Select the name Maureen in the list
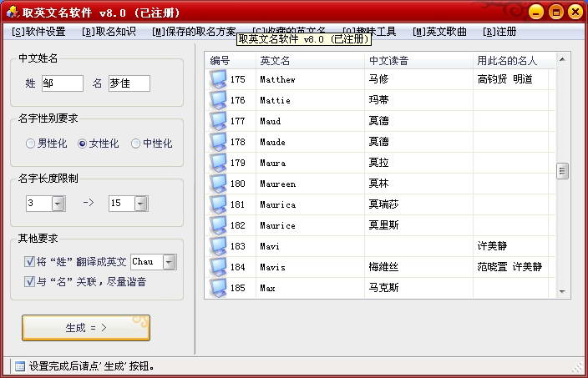The width and height of the screenshot is (588, 378). tap(278, 184)
